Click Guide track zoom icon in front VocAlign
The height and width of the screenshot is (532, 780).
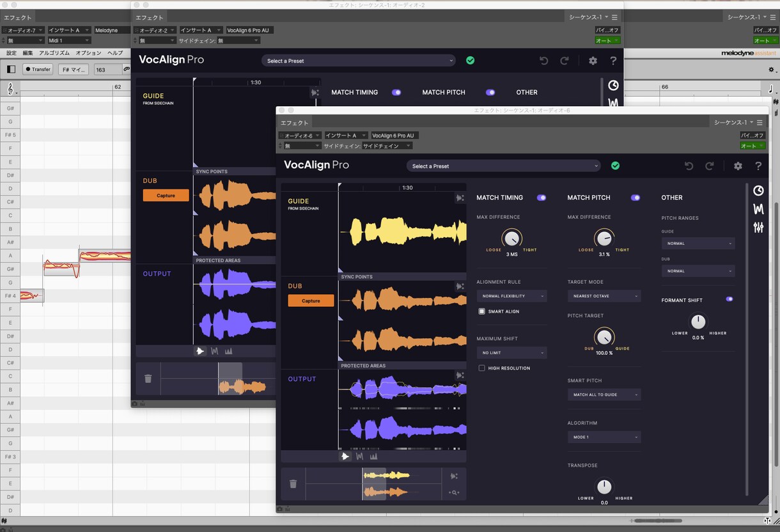(460, 198)
